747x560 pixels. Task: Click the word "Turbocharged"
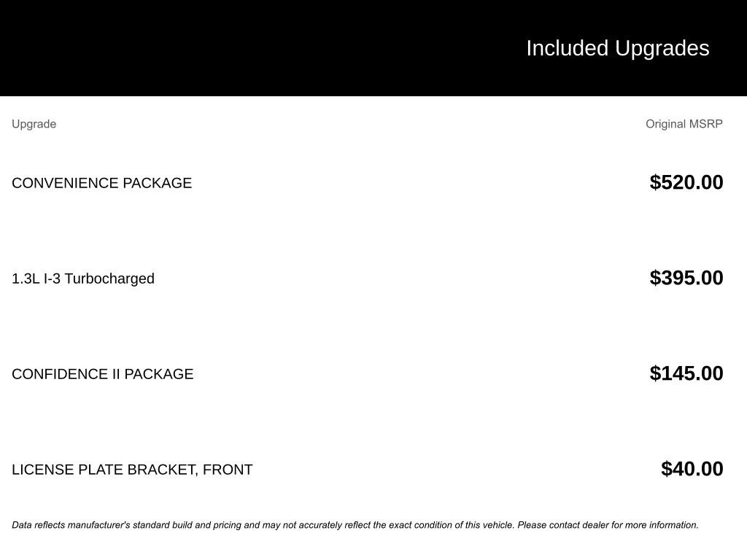click(x=109, y=279)
